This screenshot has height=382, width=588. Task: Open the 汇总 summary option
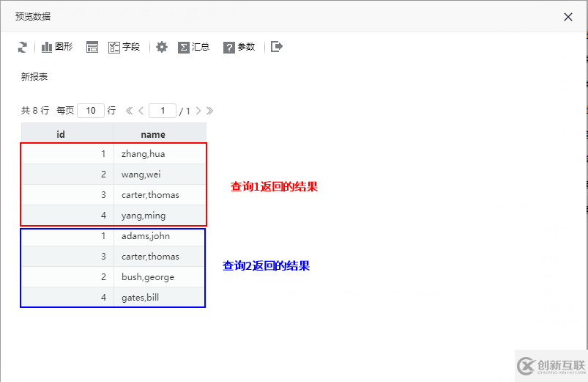pos(193,47)
